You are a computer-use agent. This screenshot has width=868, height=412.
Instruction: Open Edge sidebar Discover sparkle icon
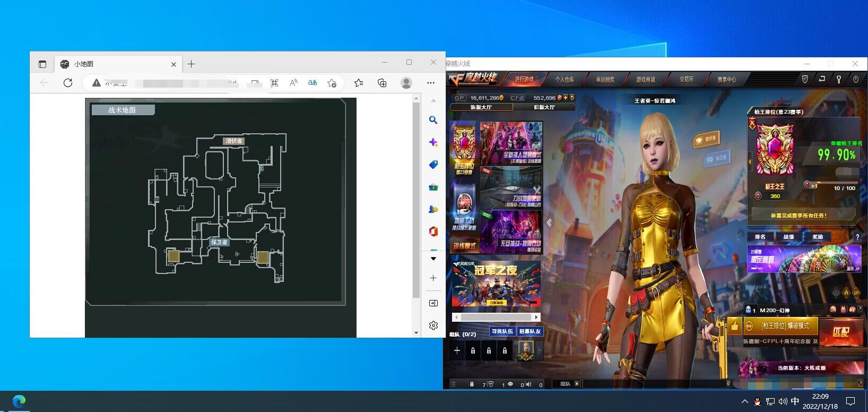click(433, 142)
